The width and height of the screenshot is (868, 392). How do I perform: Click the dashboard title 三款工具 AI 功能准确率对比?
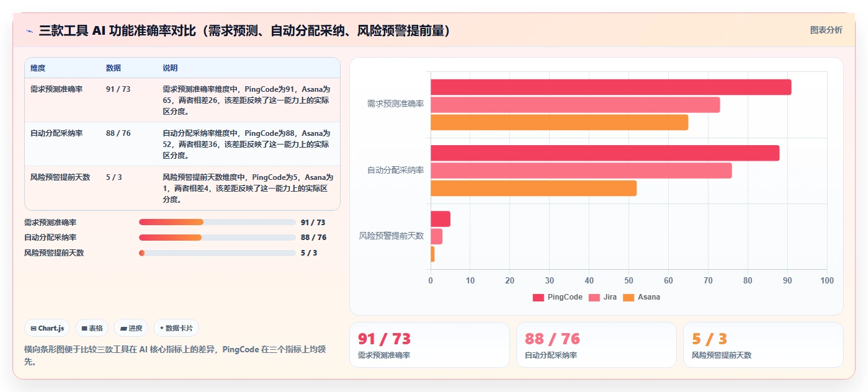[x=244, y=31]
